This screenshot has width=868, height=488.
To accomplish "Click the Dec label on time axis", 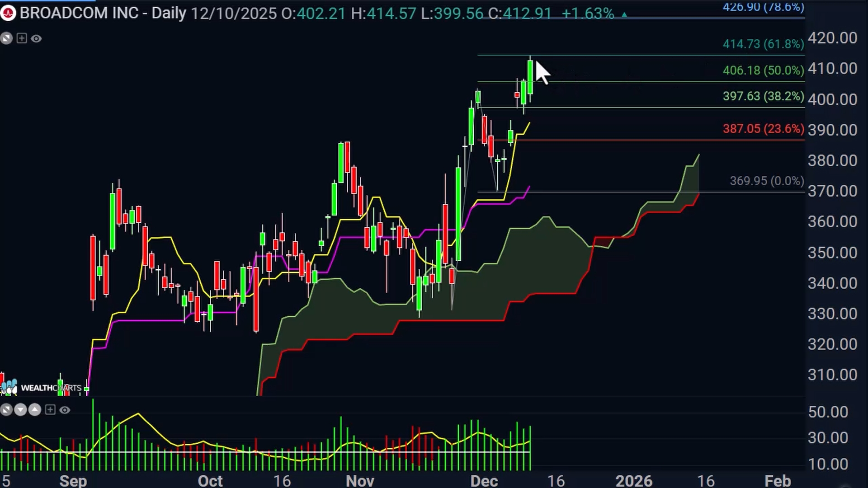I will 484,480.
